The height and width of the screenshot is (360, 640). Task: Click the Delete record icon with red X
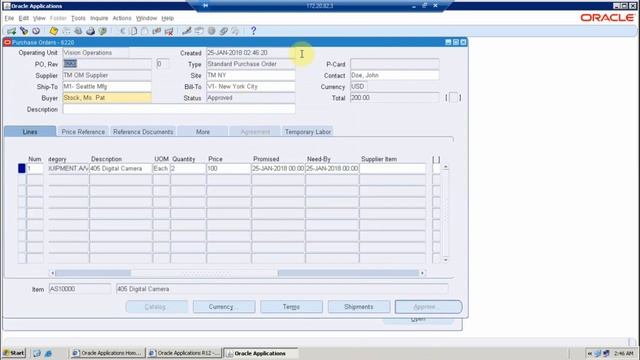[169, 31]
